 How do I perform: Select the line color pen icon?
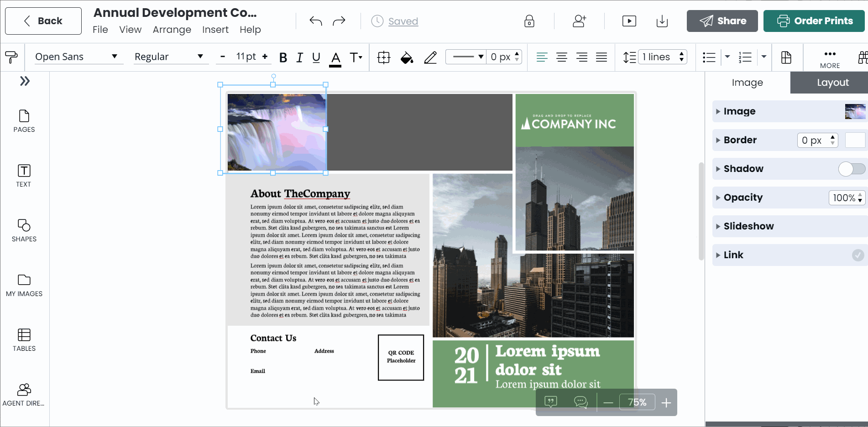coord(430,57)
